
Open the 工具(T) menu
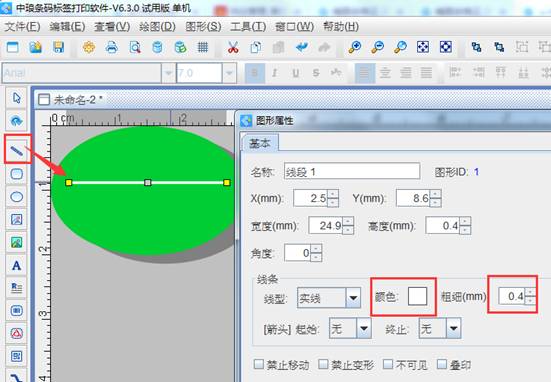click(x=248, y=26)
